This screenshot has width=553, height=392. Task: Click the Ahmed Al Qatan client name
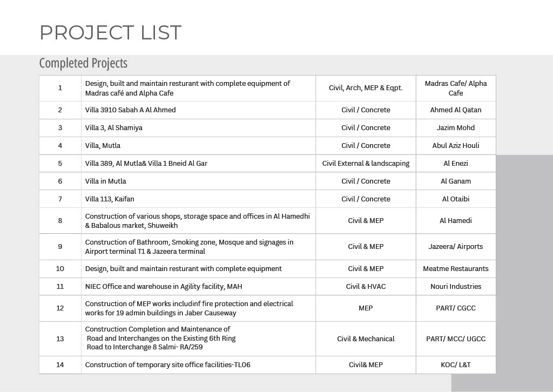[x=455, y=110]
